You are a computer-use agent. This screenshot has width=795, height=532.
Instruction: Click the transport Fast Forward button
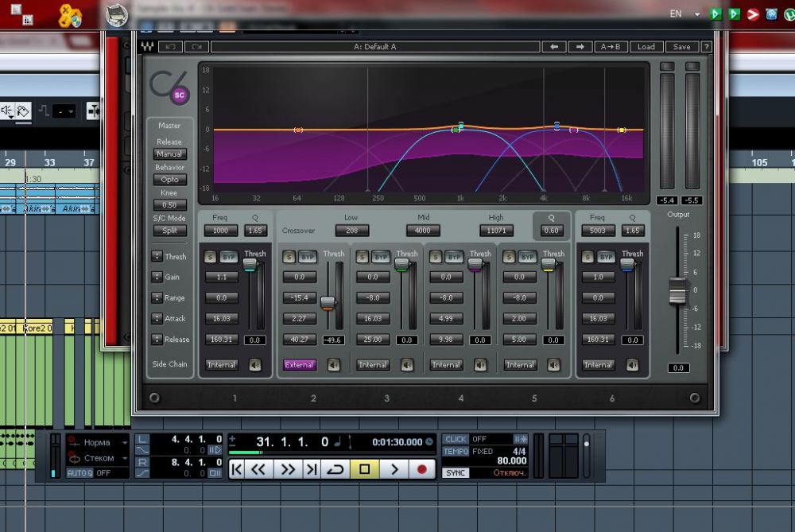pos(288,470)
